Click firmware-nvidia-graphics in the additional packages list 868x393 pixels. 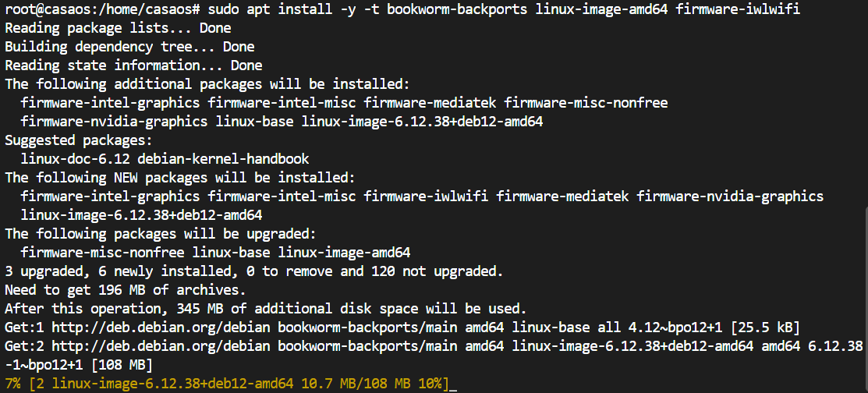(x=114, y=121)
